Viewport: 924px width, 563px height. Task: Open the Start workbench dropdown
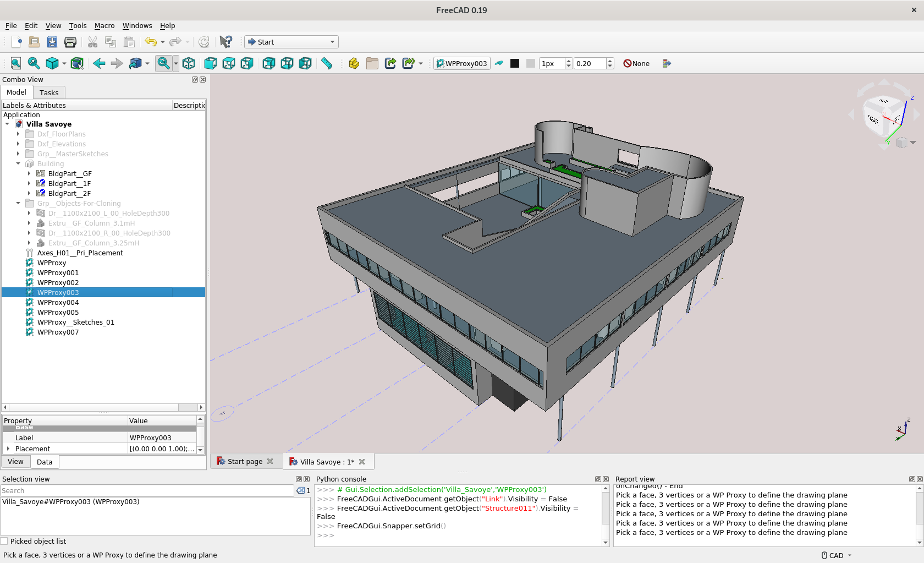pyautogui.click(x=291, y=42)
